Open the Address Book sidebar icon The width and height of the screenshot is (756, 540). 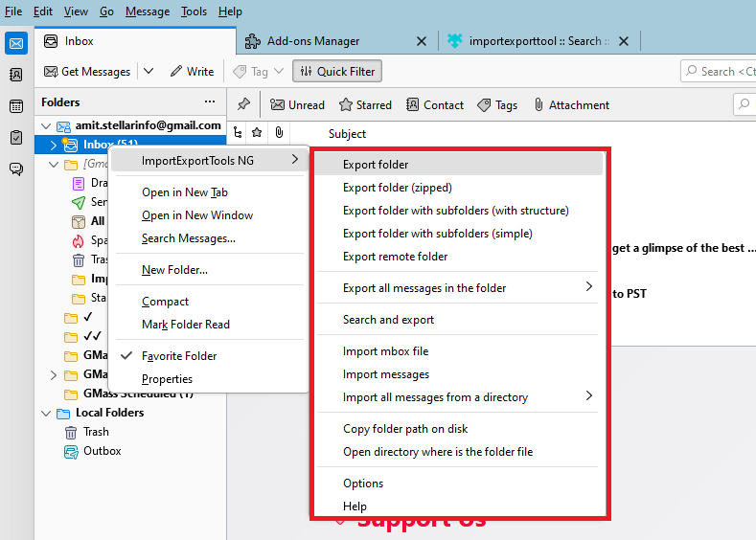coord(16,75)
